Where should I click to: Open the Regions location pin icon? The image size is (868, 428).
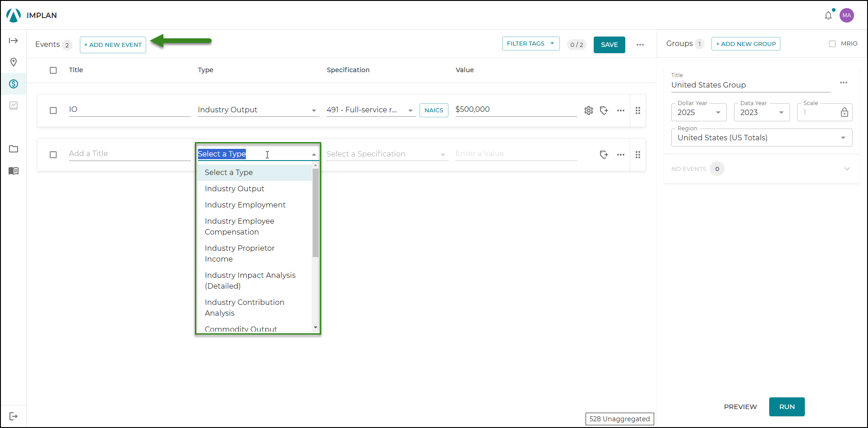(x=14, y=62)
